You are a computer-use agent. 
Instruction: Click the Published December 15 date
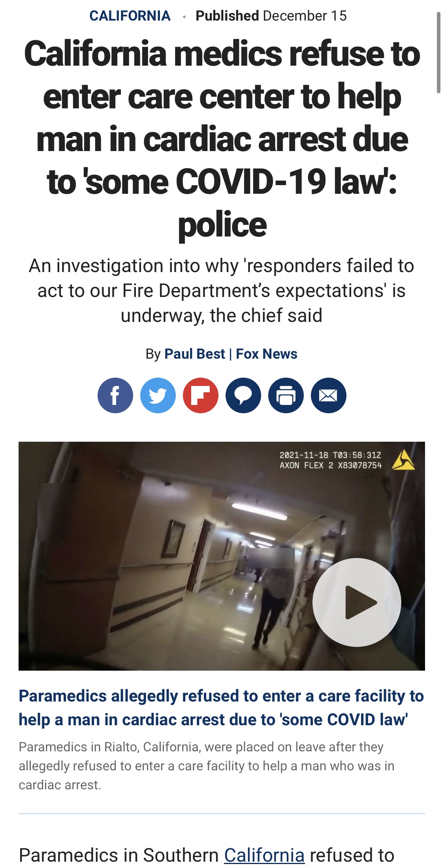pos(271,16)
